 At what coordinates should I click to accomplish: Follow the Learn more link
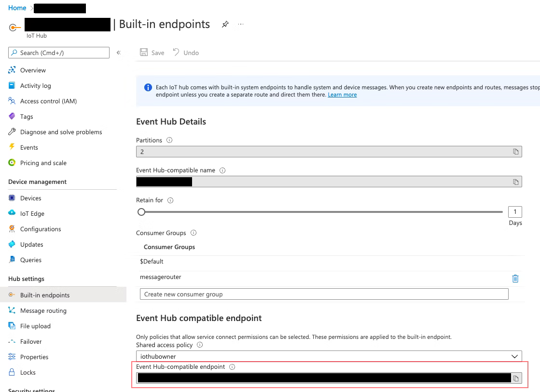point(342,95)
